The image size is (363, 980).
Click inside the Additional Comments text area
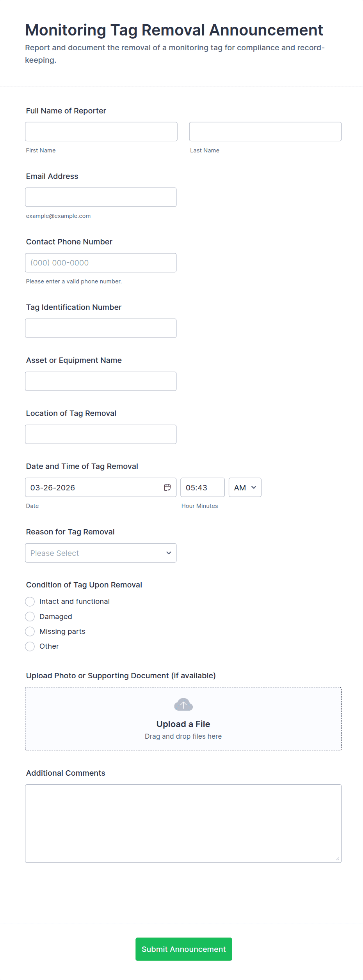coord(183,823)
